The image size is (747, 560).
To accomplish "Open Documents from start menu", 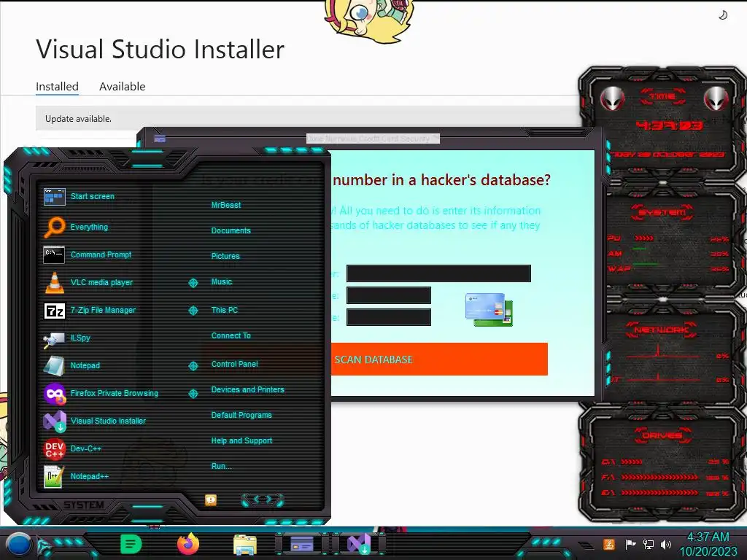I will (x=231, y=230).
